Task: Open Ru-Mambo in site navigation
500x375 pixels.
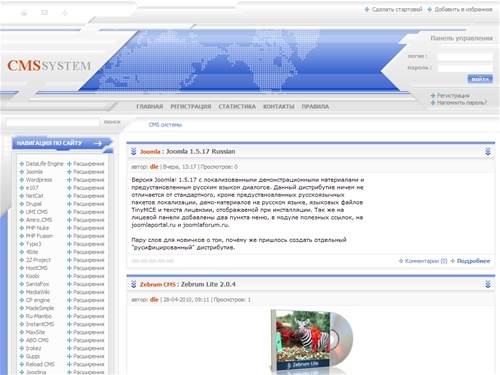Action: (x=39, y=316)
